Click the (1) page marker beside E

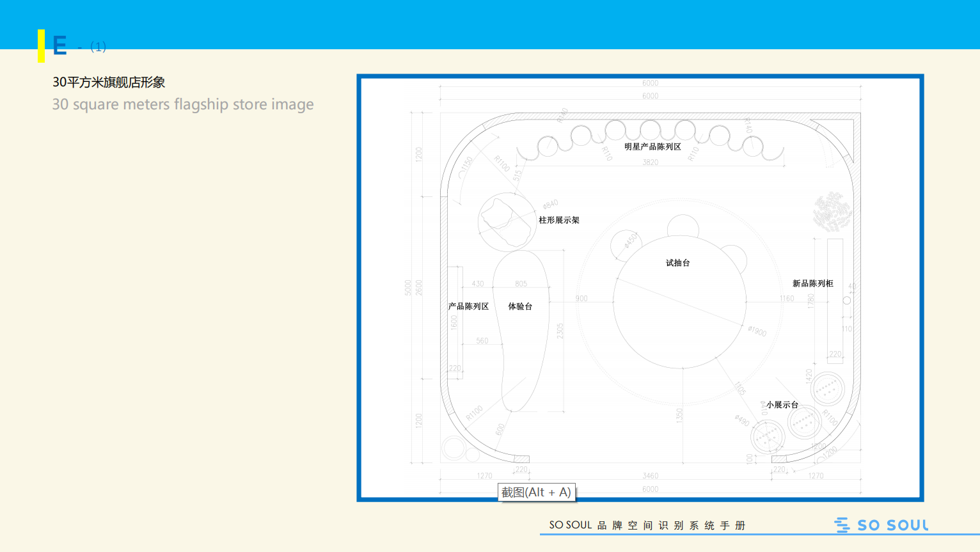98,47
